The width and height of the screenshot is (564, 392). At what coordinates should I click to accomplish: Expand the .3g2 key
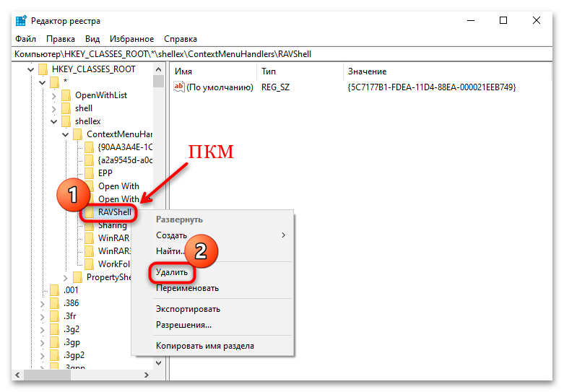click(x=42, y=330)
